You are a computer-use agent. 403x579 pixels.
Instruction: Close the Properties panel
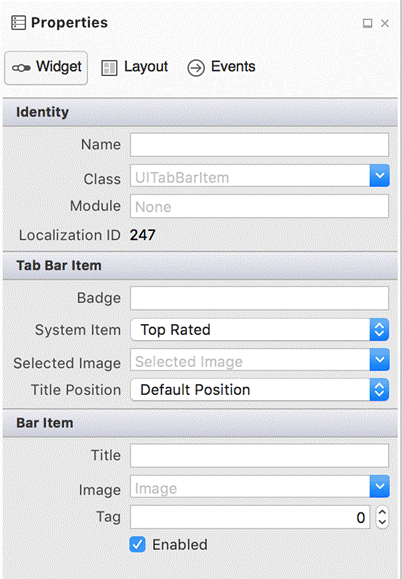[385, 23]
